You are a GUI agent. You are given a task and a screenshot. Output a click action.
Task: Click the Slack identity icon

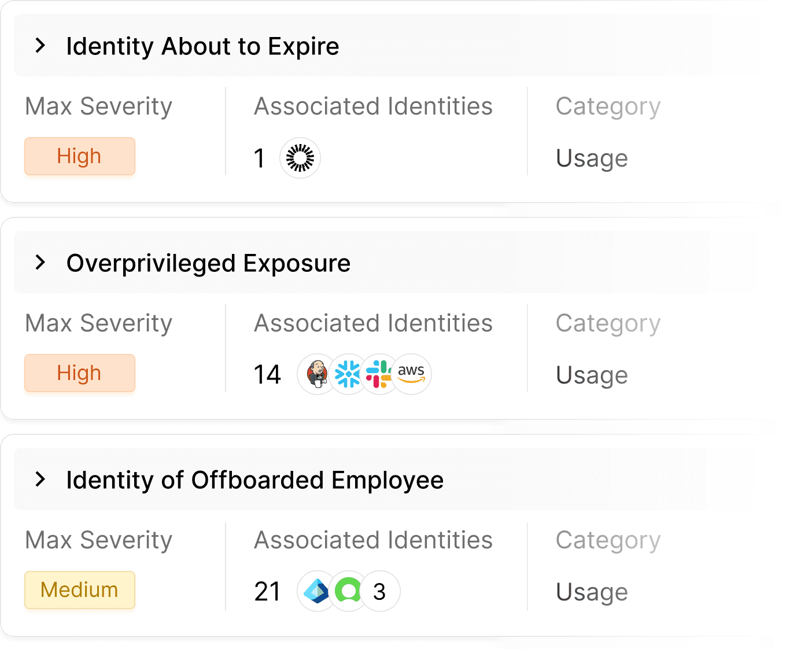pyautogui.click(x=378, y=374)
